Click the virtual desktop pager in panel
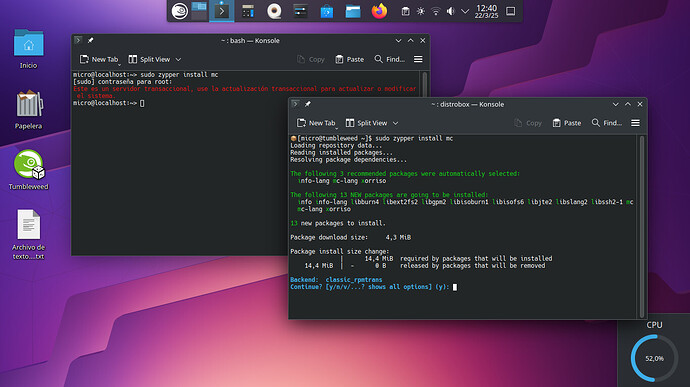 click(199, 11)
